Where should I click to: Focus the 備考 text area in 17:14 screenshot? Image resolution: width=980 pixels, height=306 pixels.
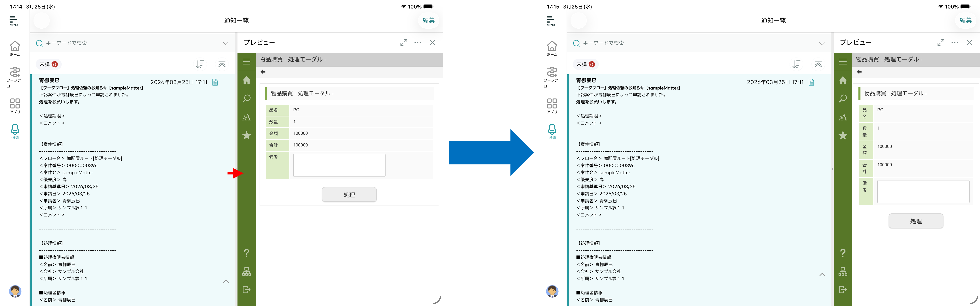(339, 165)
